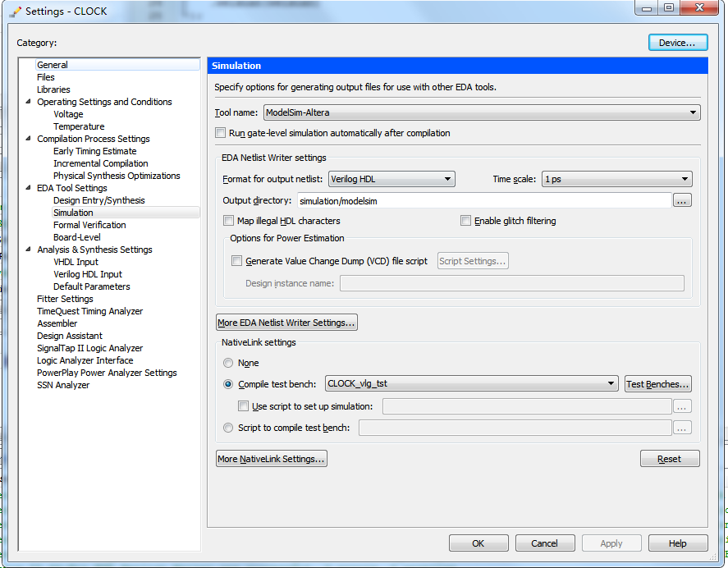This screenshot has height=568, width=728.
Task: Select Simulation in category tree
Action: (x=73, y=213)
